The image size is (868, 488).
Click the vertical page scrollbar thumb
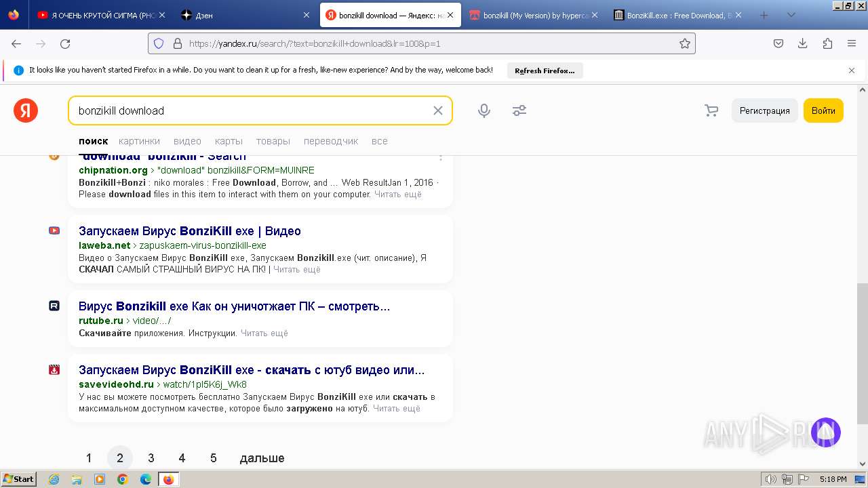[x=862, y=352]
